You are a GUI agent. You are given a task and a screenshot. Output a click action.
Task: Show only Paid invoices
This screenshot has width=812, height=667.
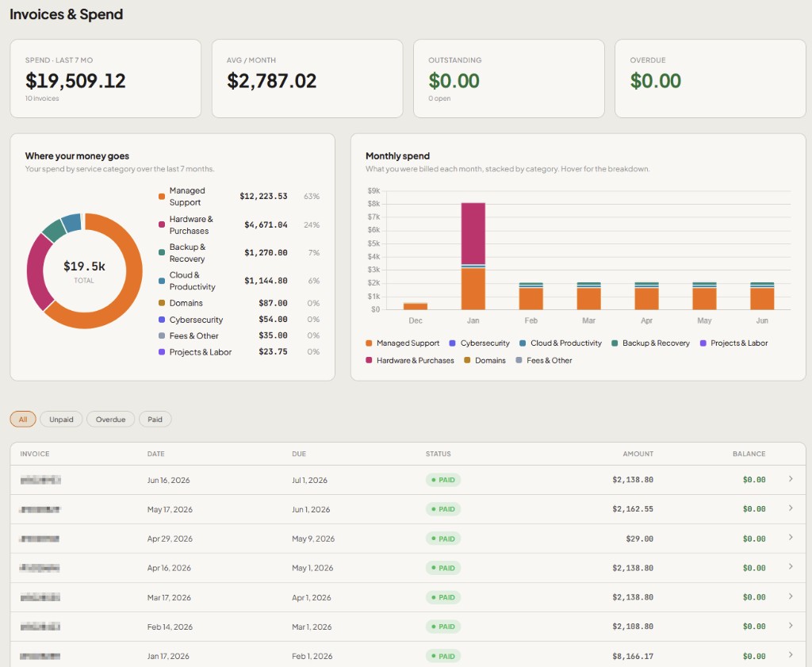pyautogui.click(x=155, y=419)
